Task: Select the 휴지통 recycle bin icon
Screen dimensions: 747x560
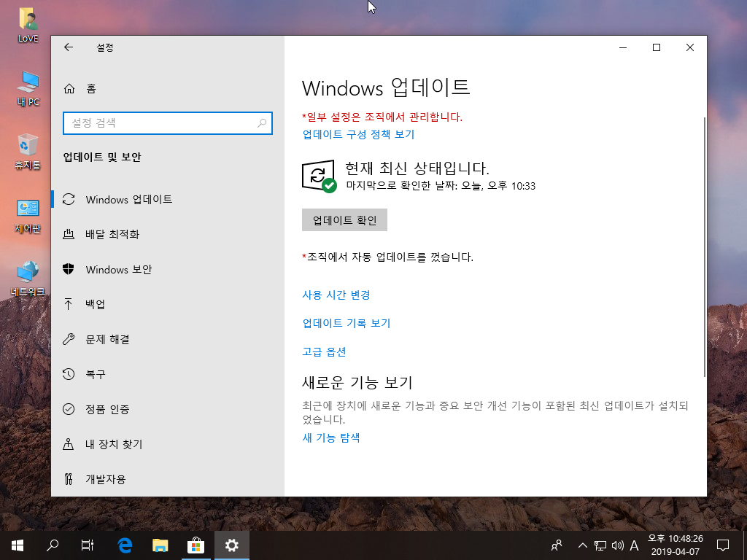Action: tap(28, 152)
